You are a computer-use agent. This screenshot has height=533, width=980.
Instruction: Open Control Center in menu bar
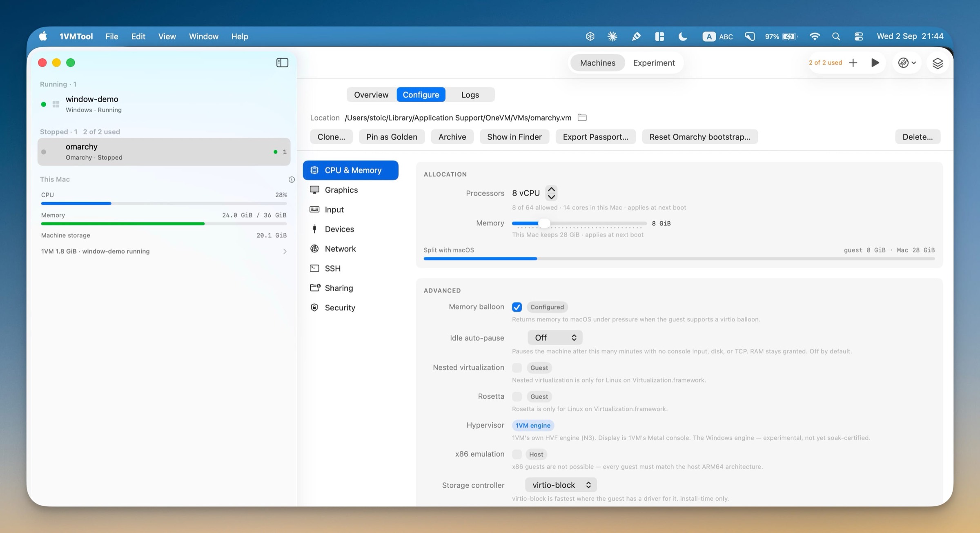pos(858,36)
